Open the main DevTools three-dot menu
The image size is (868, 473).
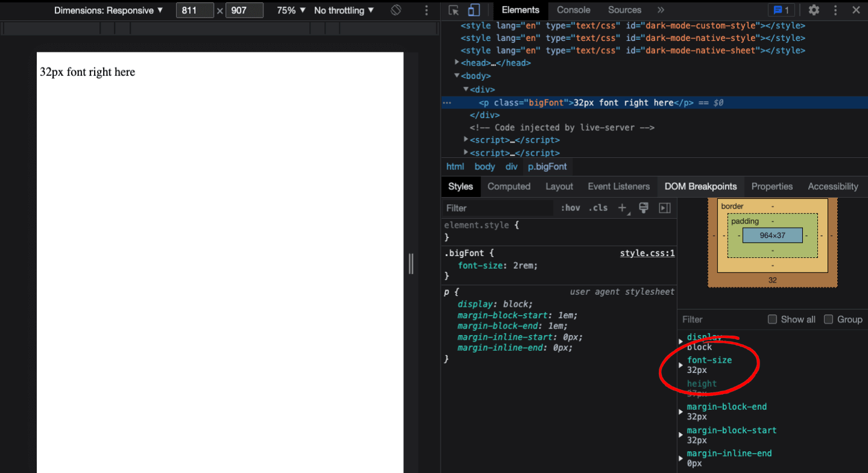835,10
